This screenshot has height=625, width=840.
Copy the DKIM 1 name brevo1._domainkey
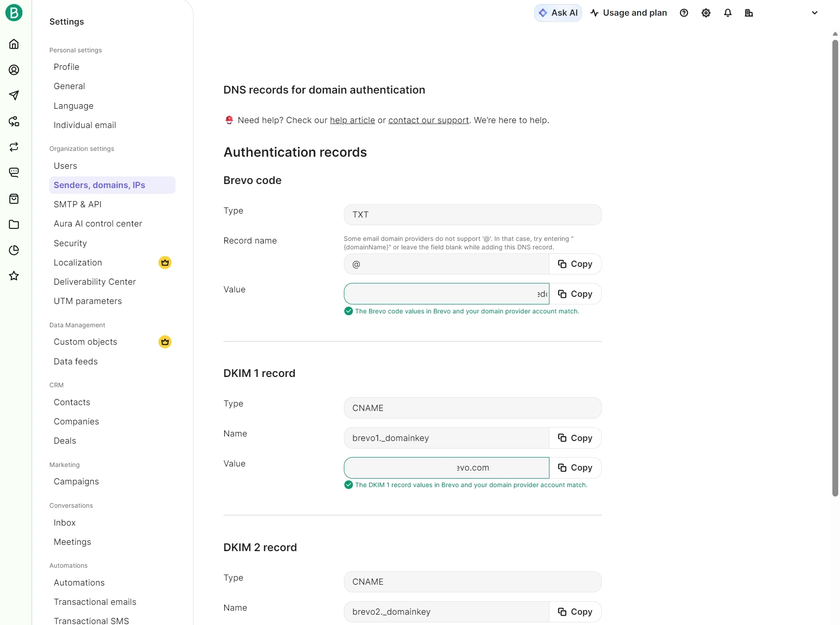point(575,438)
